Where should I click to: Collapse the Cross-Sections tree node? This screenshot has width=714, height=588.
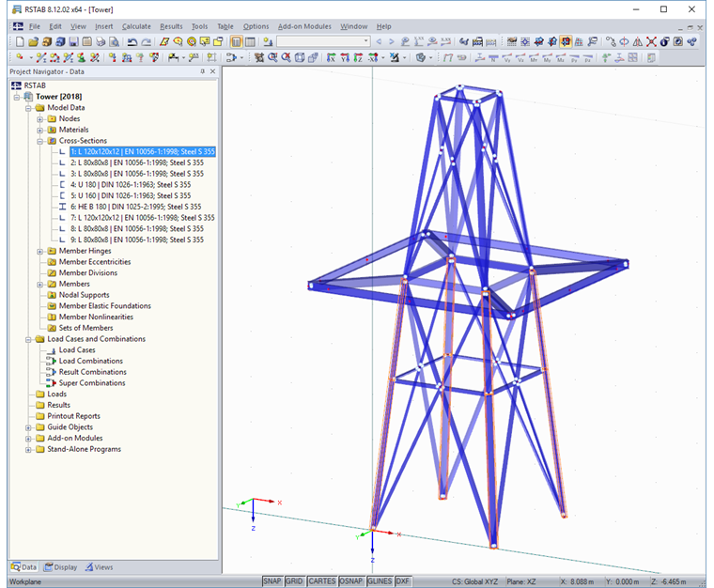[x=40, y=141]
